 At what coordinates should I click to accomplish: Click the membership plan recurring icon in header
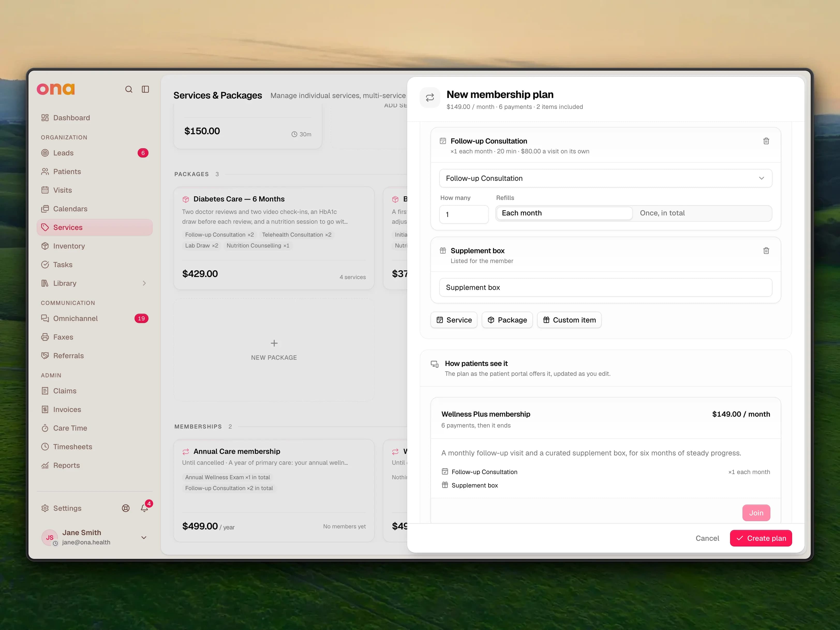click(430, 98)
